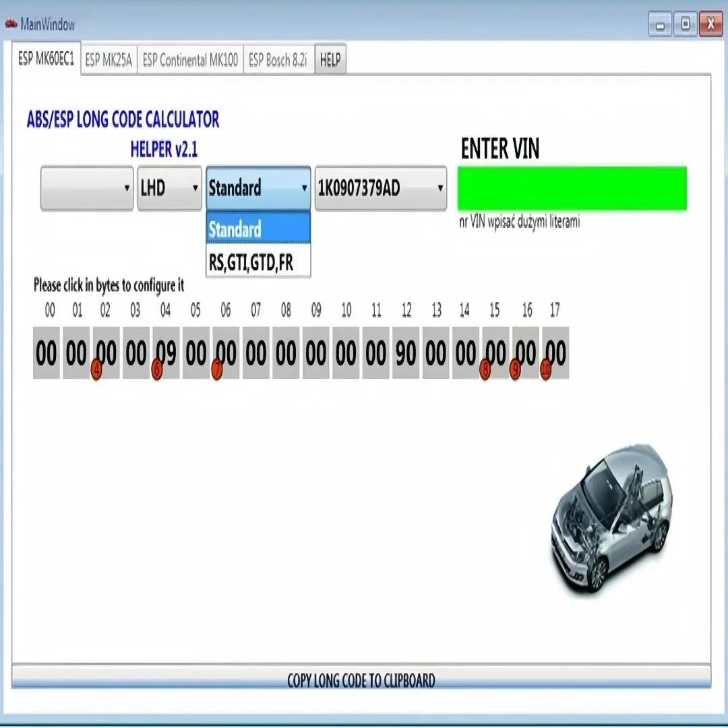Switch to the ESP Bosch 8.2i tab
Screen dimensions: 728x728
(278, 60)
